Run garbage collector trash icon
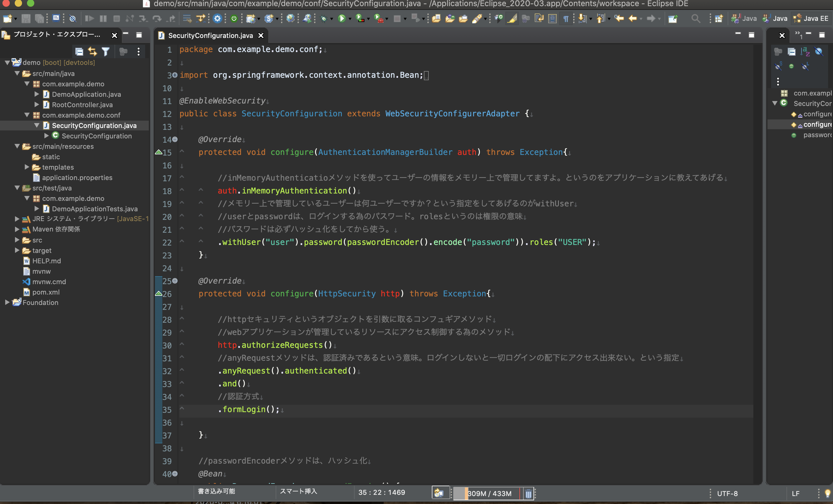The image size is (833, 504). [528, 494]
